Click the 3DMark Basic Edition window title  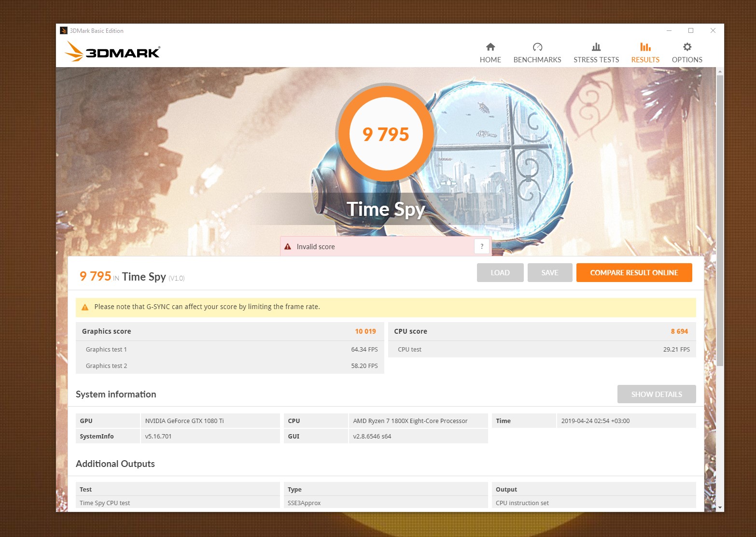point(97,30)
